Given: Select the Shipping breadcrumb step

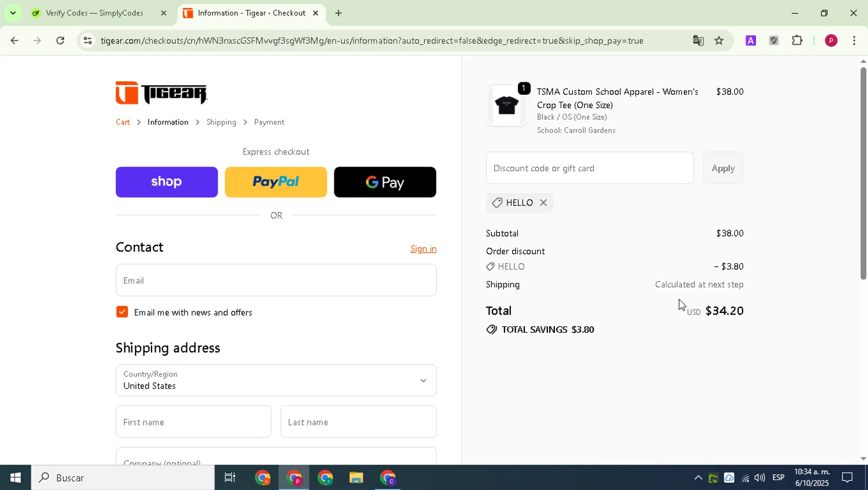Looking at the screenshot, I should tap(221, 122).
